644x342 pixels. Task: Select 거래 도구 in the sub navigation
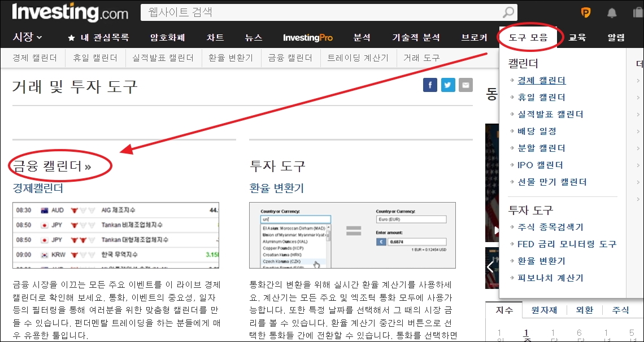coord(422,58)
